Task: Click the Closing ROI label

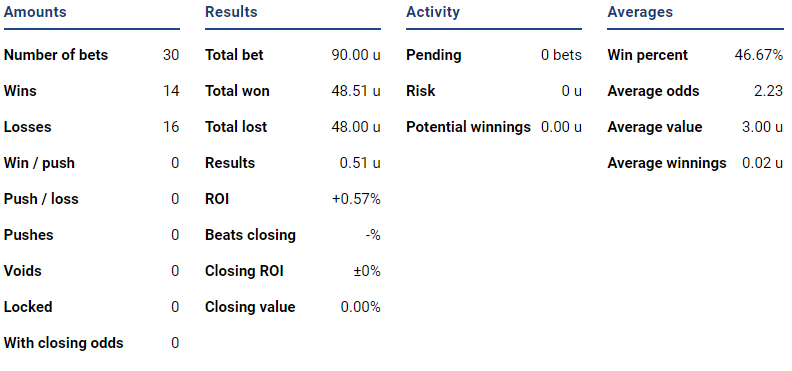Action: (x=244, y=271)
